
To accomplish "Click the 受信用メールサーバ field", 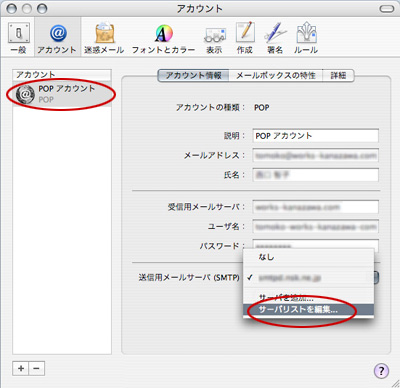I will (315, 207).
